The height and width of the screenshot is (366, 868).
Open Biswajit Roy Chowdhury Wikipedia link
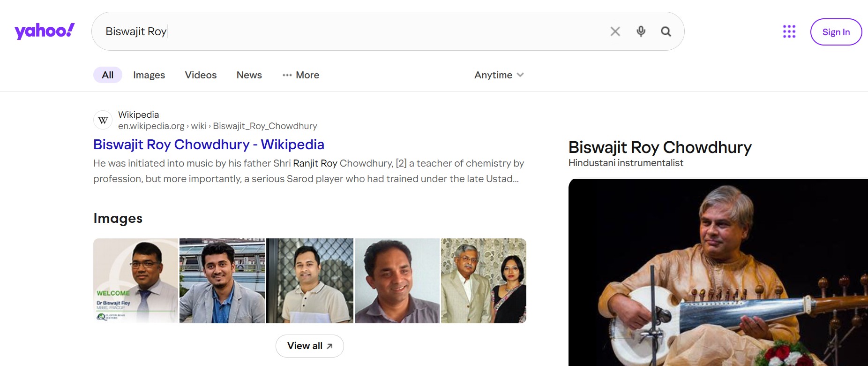tap(209, 145)
